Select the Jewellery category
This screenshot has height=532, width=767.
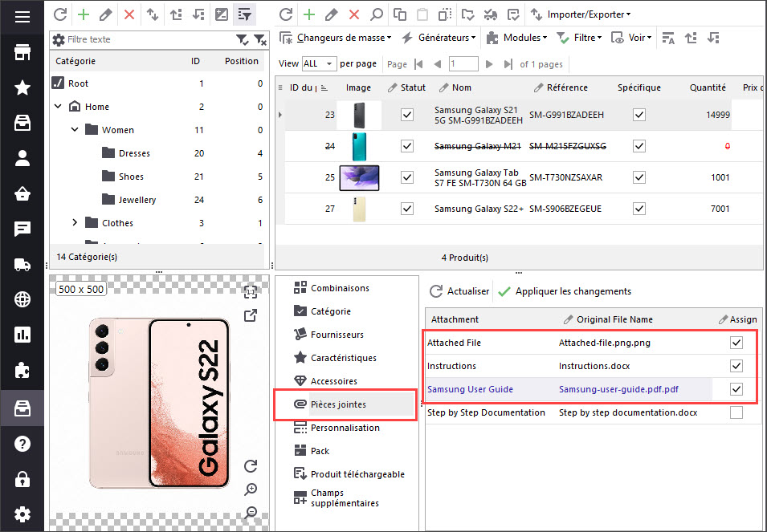[x=137, y=200]
